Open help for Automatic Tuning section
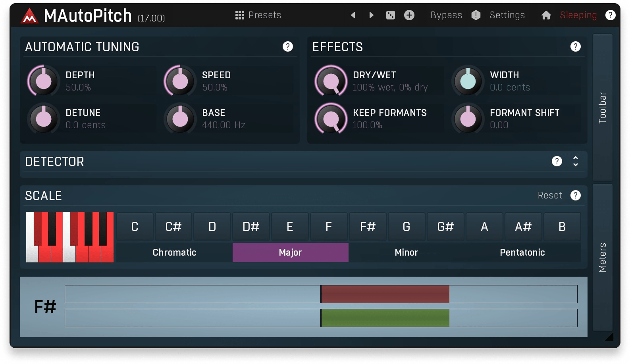The height and width of the screenshot is (364, 630). tap(287, 46)
